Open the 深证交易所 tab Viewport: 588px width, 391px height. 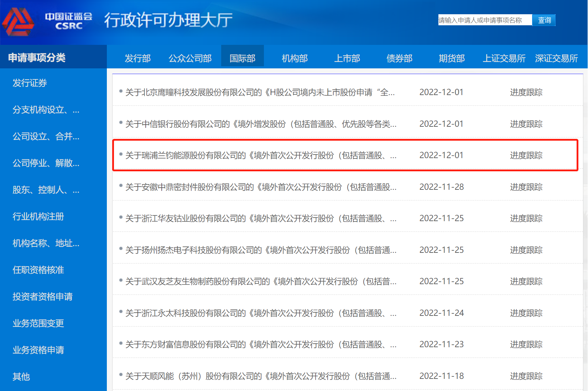click(x=556, y=58)
